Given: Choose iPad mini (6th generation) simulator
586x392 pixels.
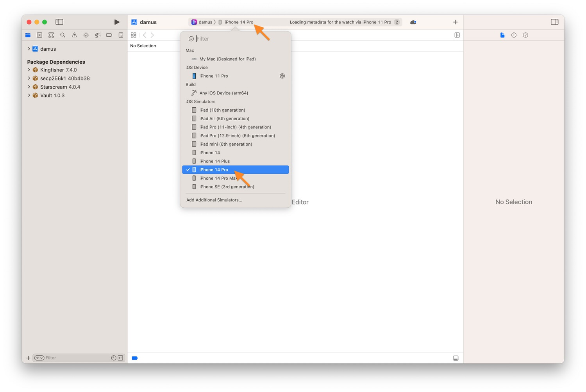Looking at the screenshot, I should click(235, 144).
